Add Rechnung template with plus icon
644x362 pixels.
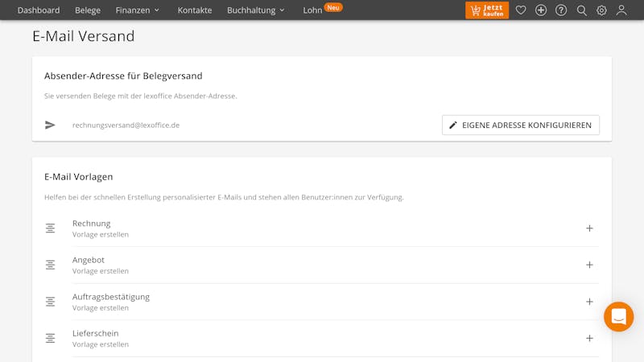pyautogui.click(x=589, y=228)
